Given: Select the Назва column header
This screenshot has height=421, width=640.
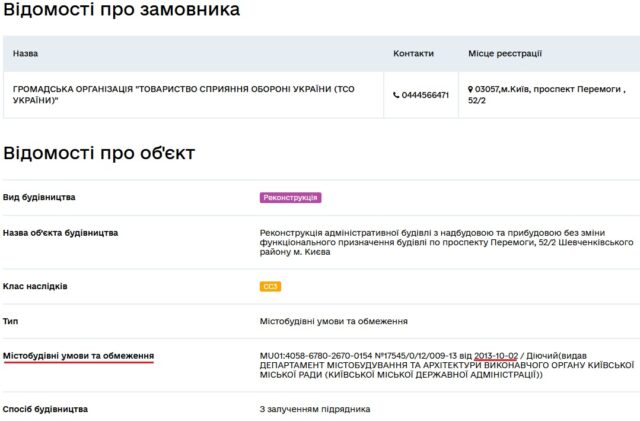Looking at the screenshot, I should pos(25,53).
